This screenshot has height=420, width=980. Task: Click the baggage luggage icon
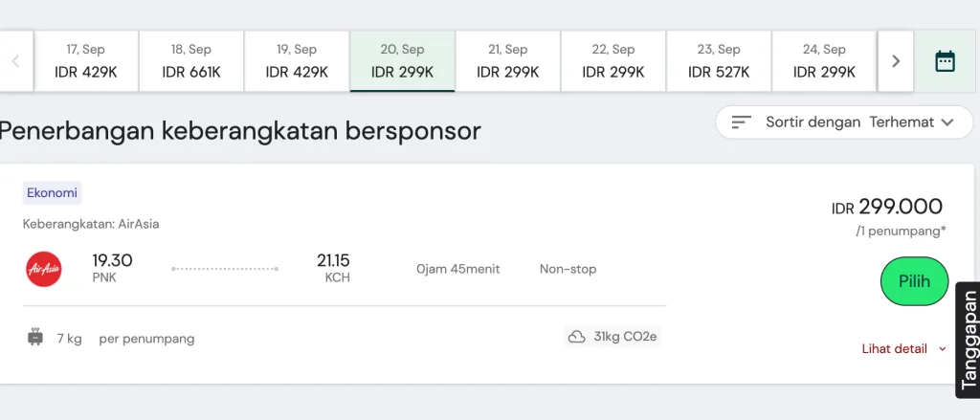coord(35,338)
